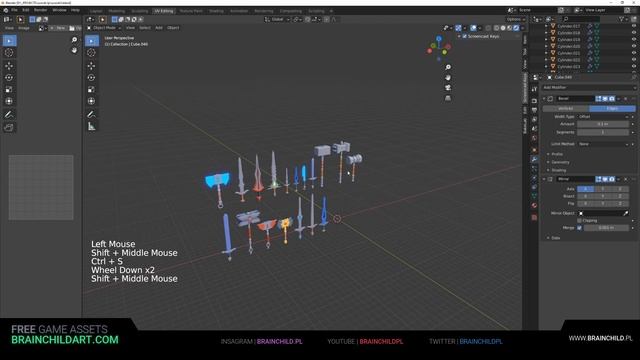This screenshot has height=360, width=640.
Task: Select the UV editor Move tool
Action: (x=9, y=65)
